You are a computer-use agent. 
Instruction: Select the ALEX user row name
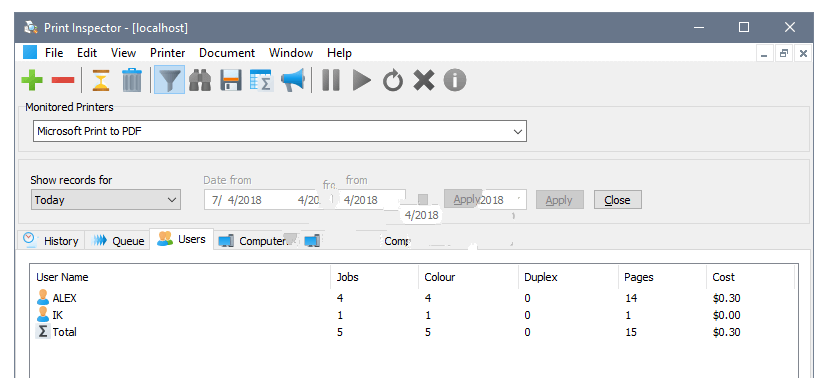[x=64, y=298]
